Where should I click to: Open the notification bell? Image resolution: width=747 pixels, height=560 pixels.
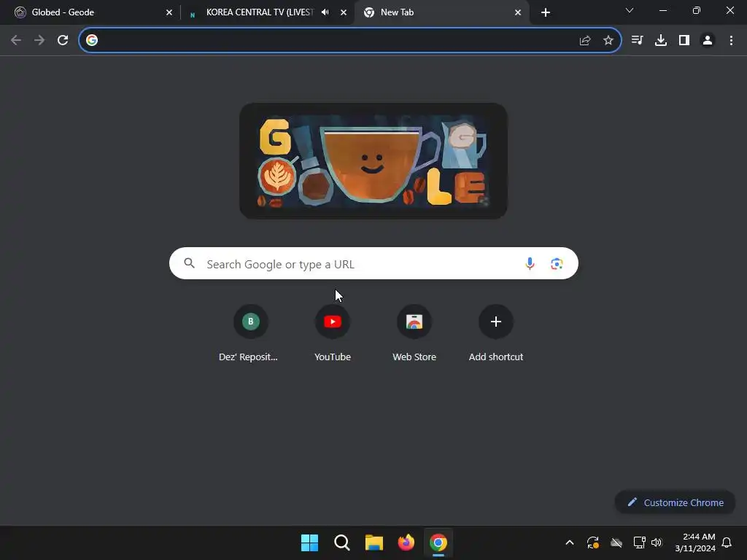point(727,542)
